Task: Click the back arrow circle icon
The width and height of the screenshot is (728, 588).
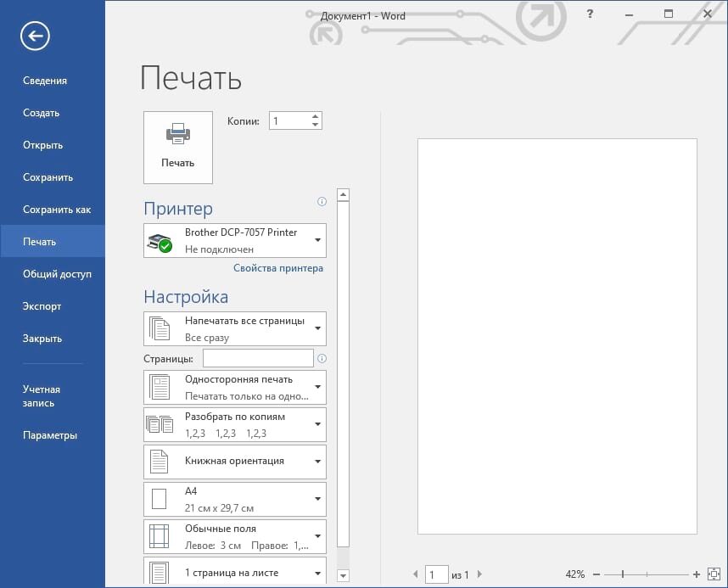Action: [36, 36]
